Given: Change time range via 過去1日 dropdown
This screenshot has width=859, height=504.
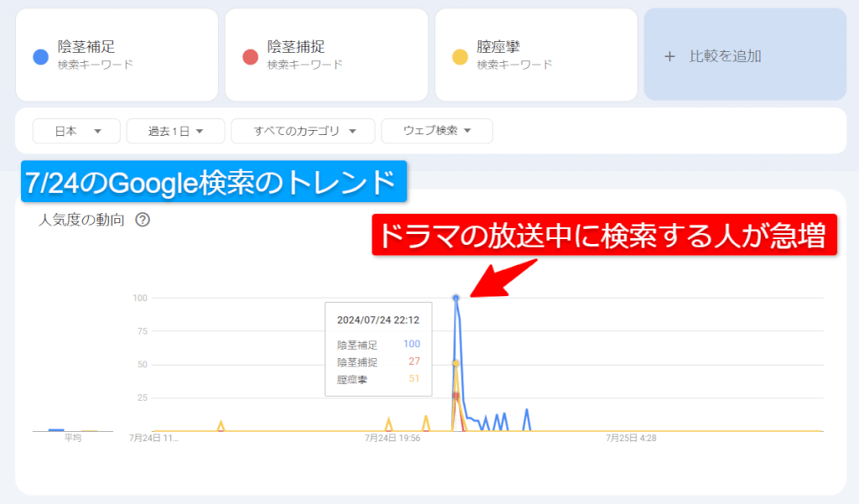Looking at the screenshot, I should point(175,131).
